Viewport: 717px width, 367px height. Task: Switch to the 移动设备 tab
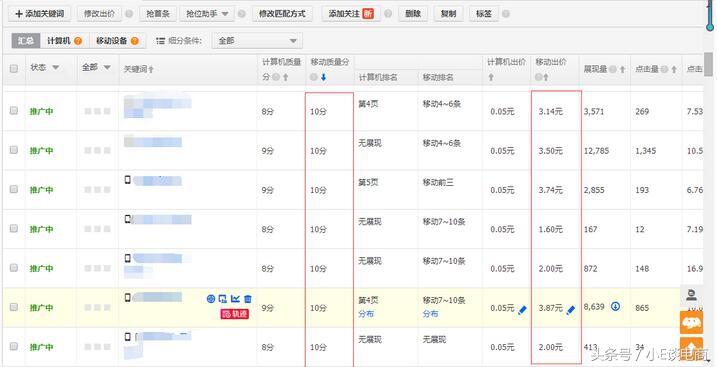pyautogui.click(x=118, y=41)
